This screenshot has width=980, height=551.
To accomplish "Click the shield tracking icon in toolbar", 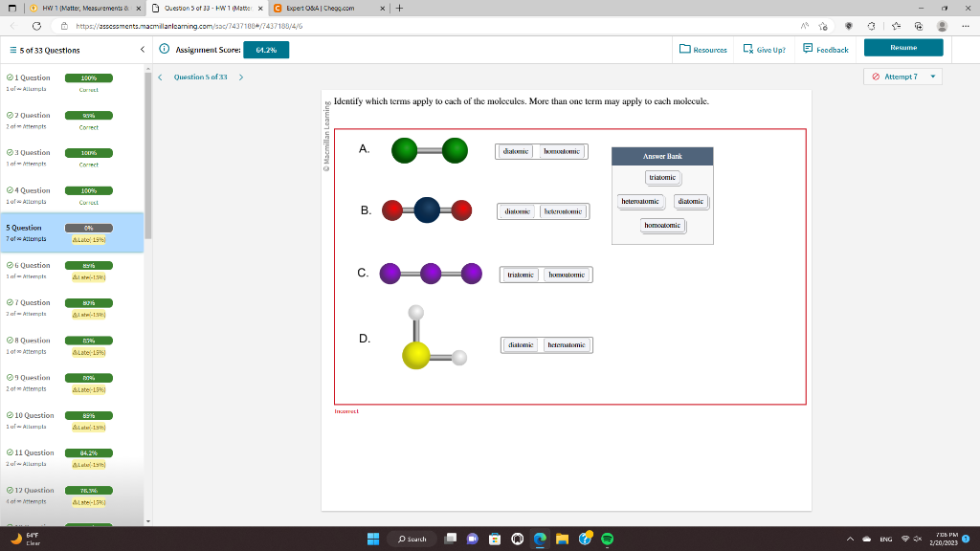I will [x=848, y=26].
